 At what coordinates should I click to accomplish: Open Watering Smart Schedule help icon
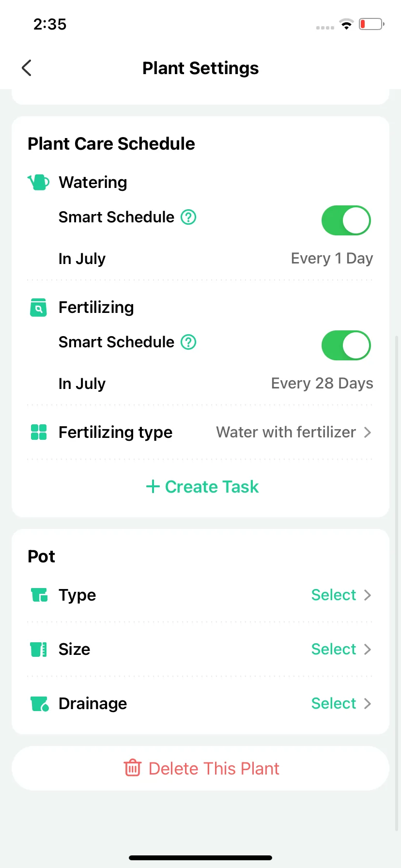coord(188,217)
